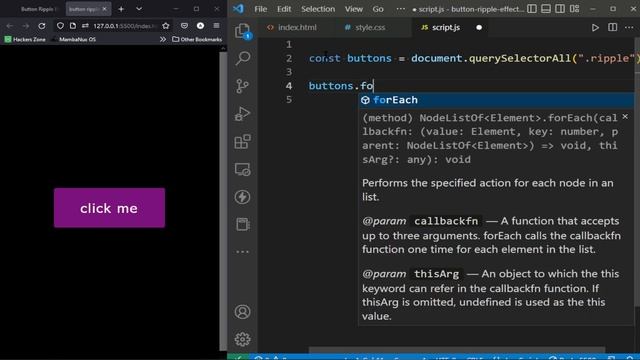Go back in the browser
The height and width of the screenshot is (360, 640).
(9, 26)
